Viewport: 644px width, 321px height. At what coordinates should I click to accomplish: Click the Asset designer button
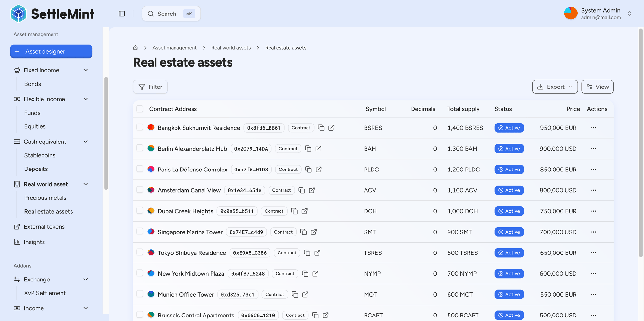pos(51,51)
